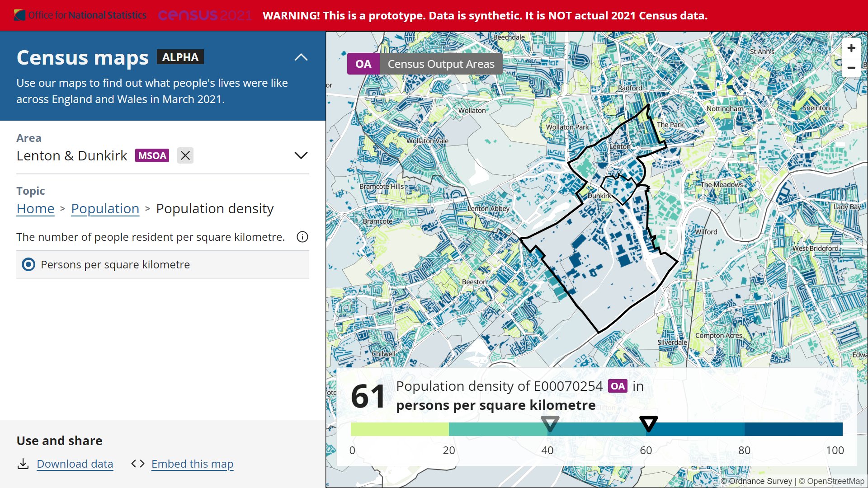Image resolution: width=868 pixels, height=488 pixels.
Task: Go to Home topic breadcrumb
Action: [35, 209]
